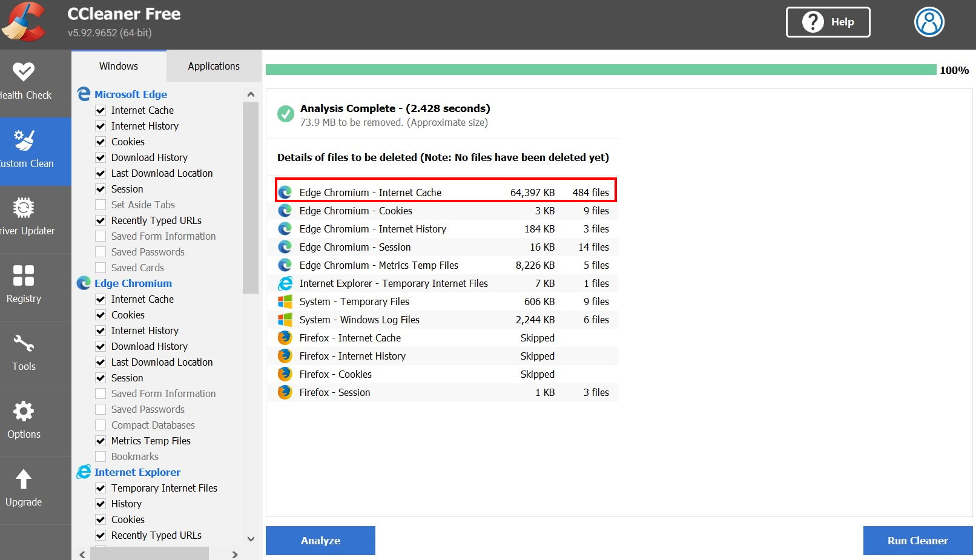Click Firefox icon on Internet Cache row

pos(285,338)
